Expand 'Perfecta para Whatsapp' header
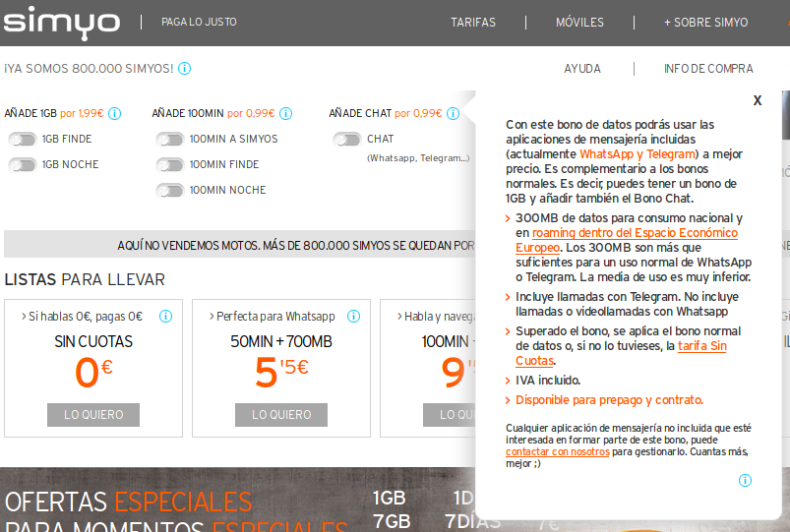Image resolution: width=790 pixels, height=532 pixels. point(273,317)
